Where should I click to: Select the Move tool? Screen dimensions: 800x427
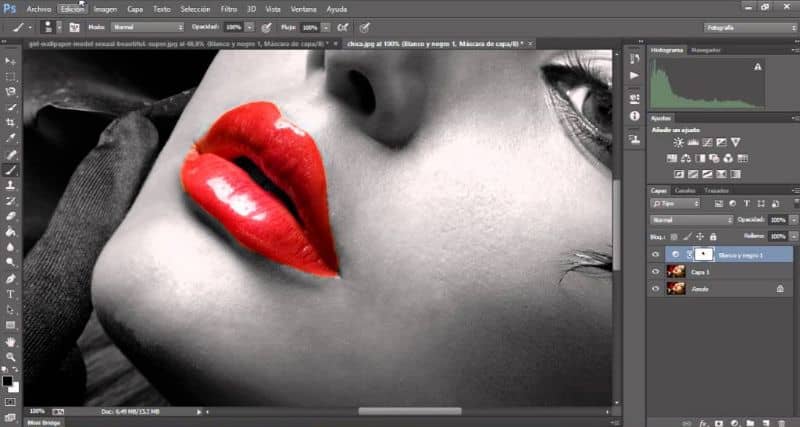(x=11, y=60)
